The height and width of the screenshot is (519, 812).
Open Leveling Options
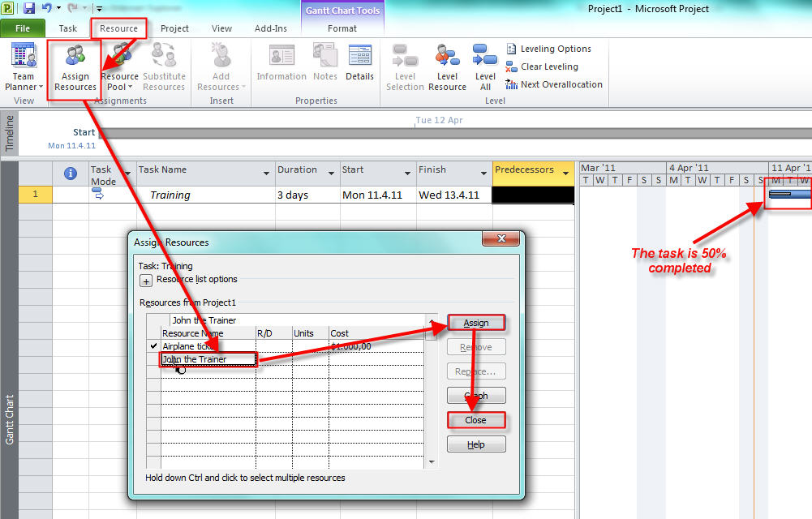[x=548, y=49]
